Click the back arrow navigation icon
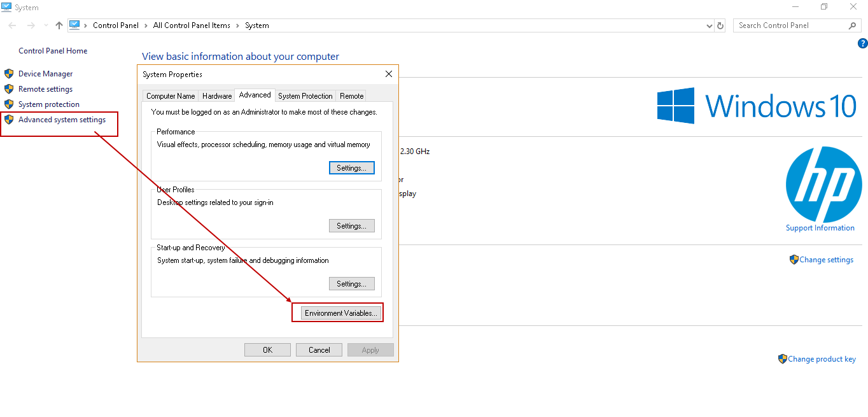The width and height of the screenshot is (868, 417). coord(13,25)
